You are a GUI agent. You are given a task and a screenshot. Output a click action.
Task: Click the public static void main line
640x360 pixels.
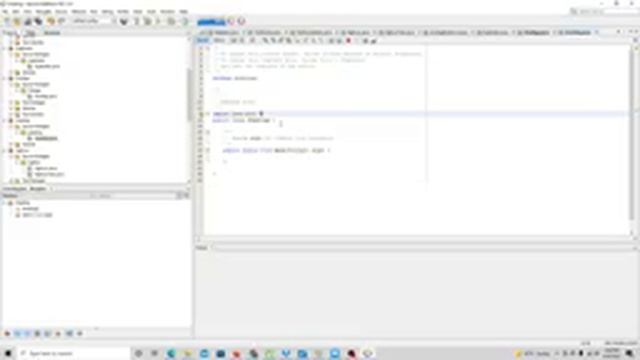(276, 151)
